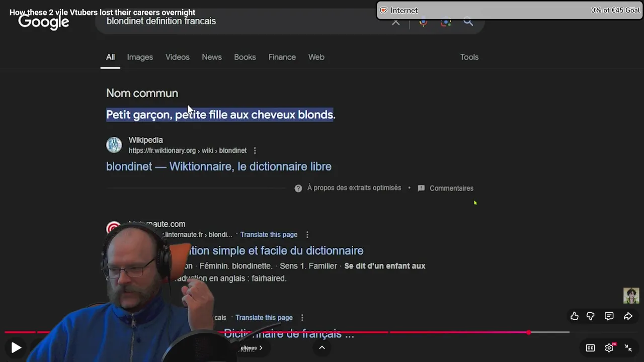The height and width of the screenshot is (362, 644).
Task: Open the Dictionnaire de français result title
Action: coord(289,334)
